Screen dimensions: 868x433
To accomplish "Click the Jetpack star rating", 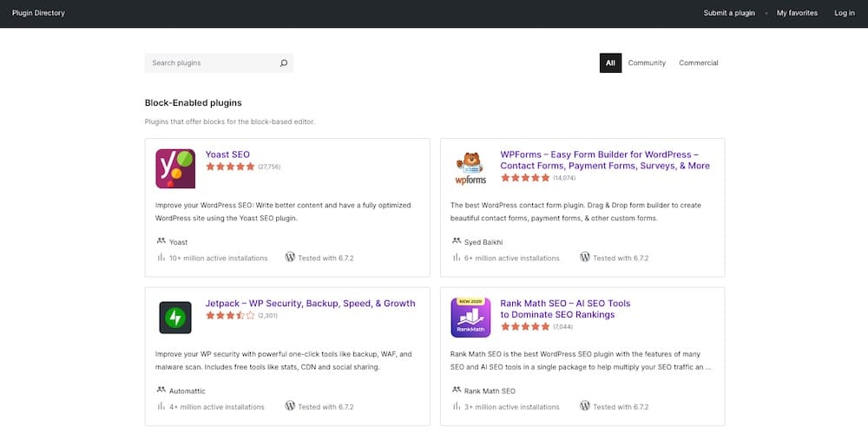I will [230, 316].
